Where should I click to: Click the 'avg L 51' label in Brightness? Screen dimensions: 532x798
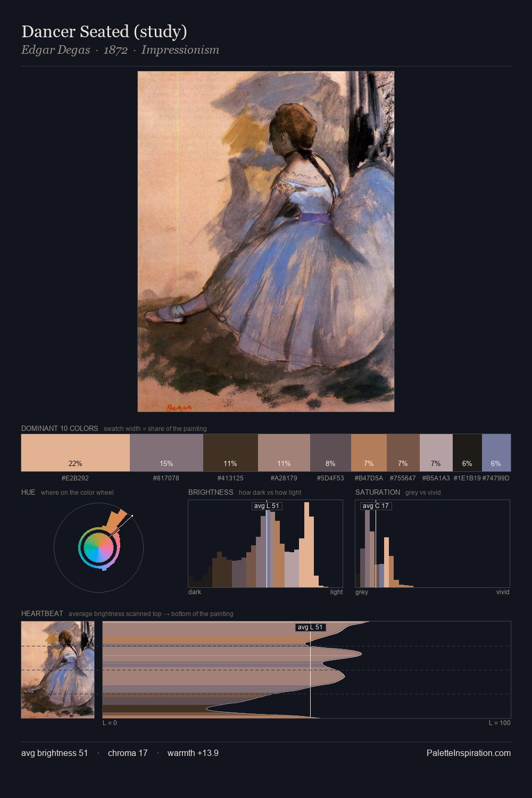267,506
